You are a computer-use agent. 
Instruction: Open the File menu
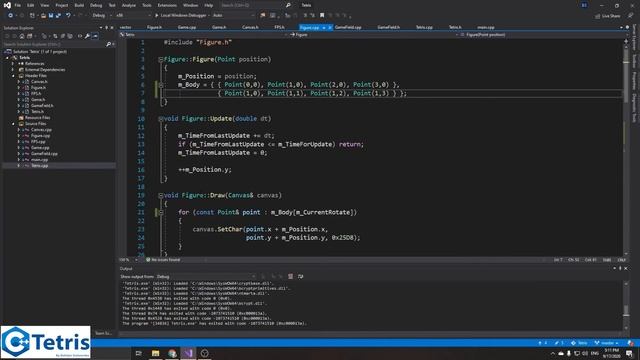[x=18, y=5]
